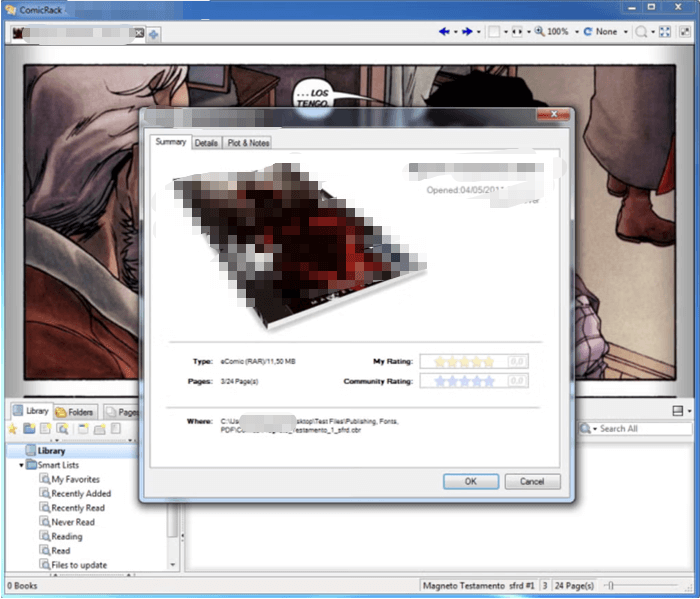700x599 pixels.
Task: Click the Cancel button in dialog
Action: point(532,481)
